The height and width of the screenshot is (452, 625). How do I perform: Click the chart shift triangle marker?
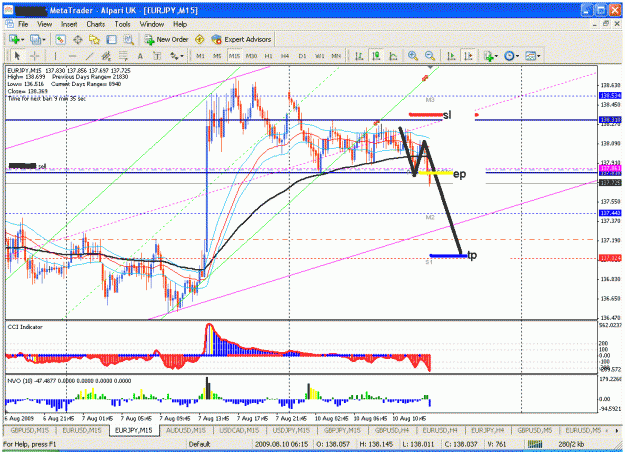[430, 67]
